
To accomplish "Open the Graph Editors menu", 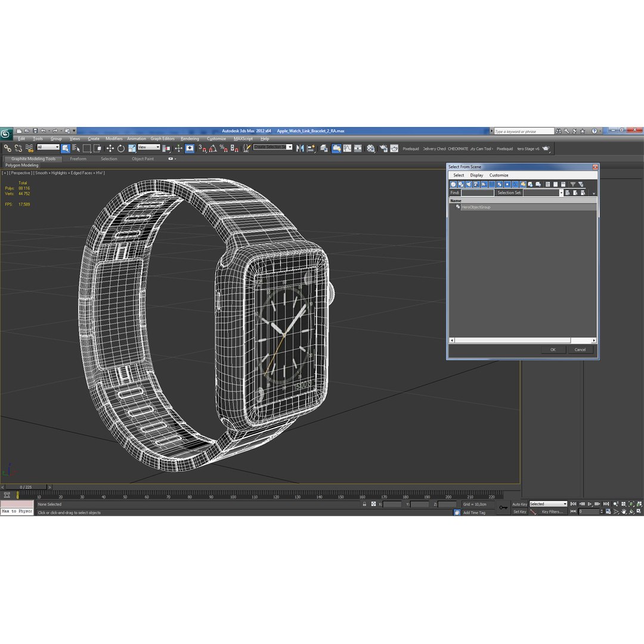I will 163,139.
